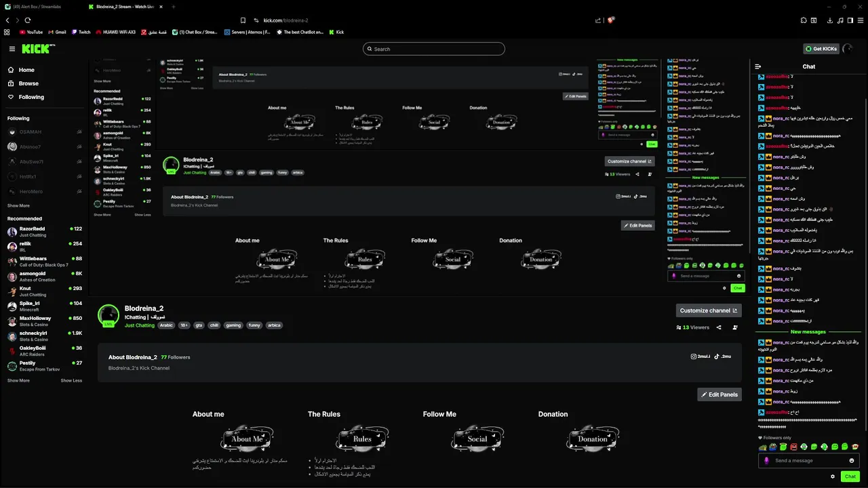Send message with green Chat button
The width and height of the screenshot is (868, 488).
[x=850, y=476]
